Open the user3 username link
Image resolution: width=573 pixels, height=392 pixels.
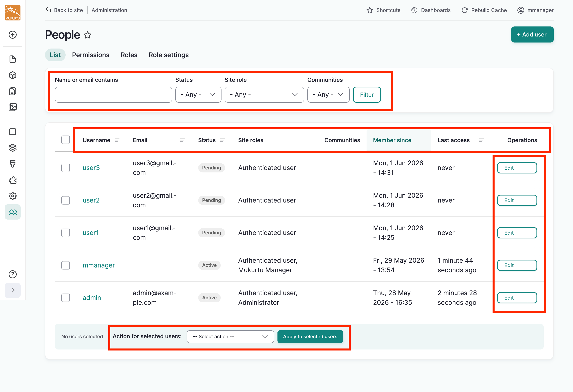pyautogui.click(x=91, y=168)
